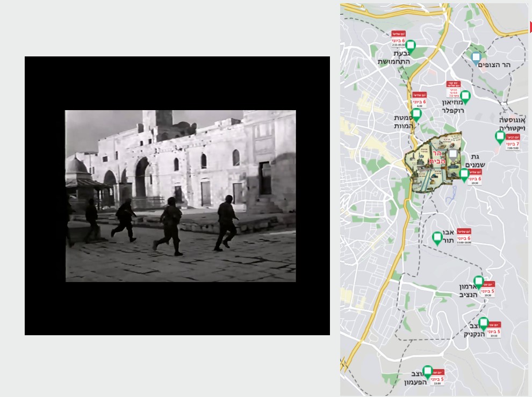
Task: Select the אבו תור map pin
Action: (437, 237)
